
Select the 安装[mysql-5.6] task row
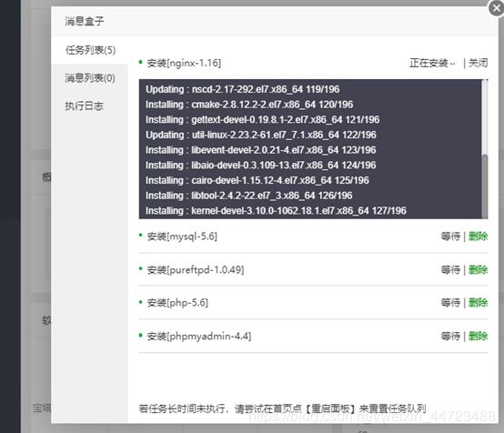click(x=313, y=237)
